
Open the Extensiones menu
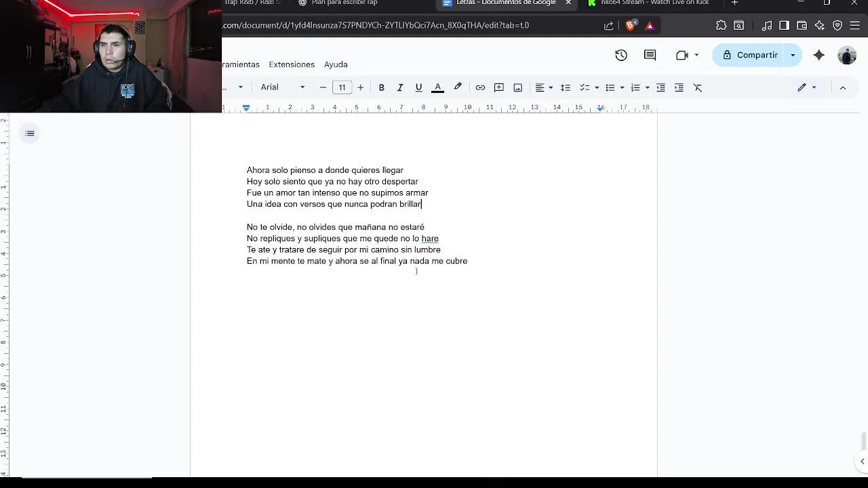click(292, 64)
